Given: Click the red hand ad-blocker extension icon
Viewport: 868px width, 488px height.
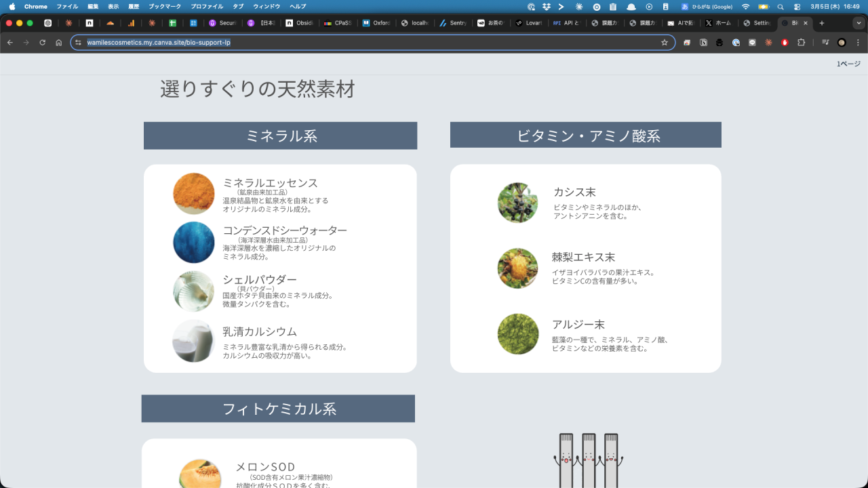Looking at the screenshot, I should [785, 42].
